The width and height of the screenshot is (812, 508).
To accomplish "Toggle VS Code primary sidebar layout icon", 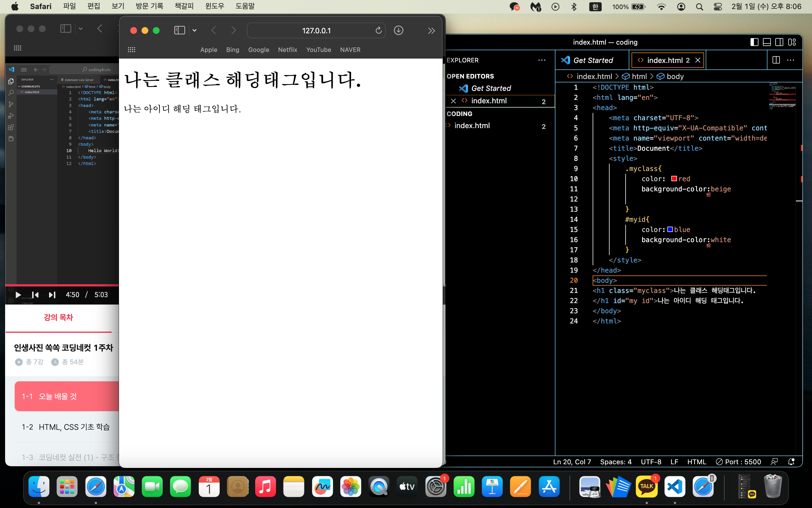I will [754, 42].
